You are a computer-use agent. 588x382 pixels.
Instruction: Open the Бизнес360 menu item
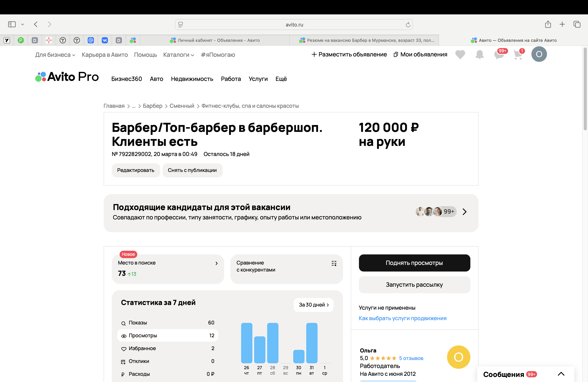click(127, 79)
